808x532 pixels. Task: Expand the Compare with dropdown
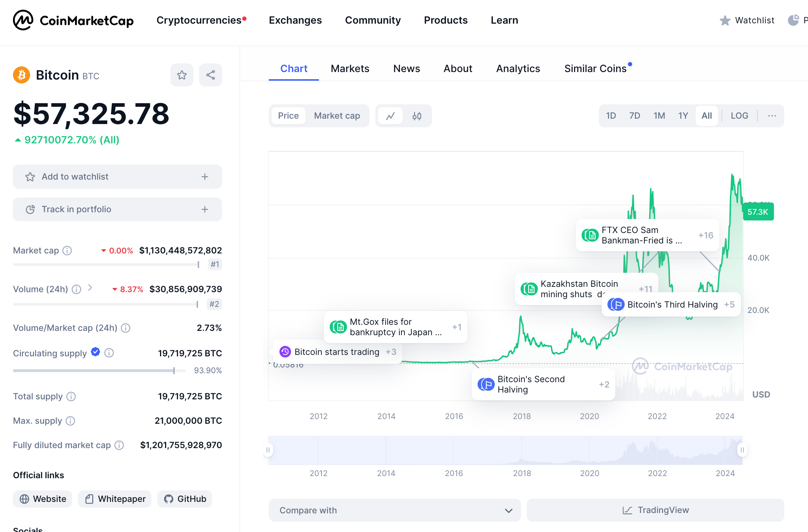pyautogui.click(x=395, y=510)
